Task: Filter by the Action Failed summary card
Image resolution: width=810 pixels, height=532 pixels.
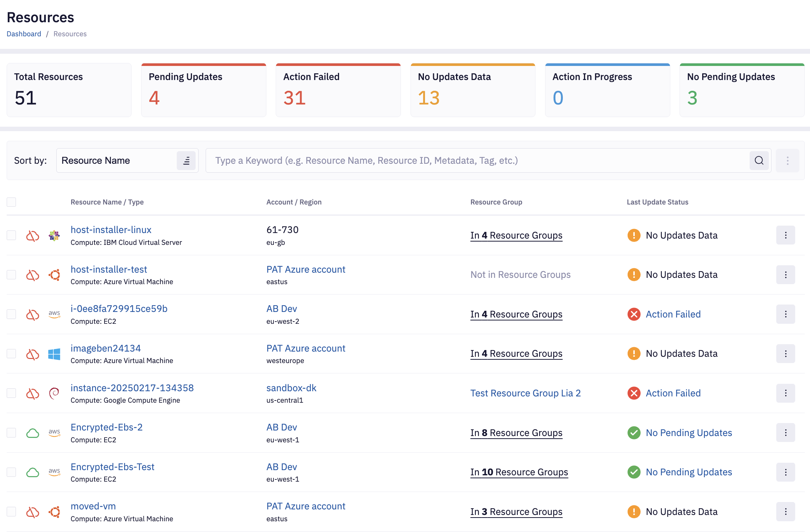Action: (338, 90)
